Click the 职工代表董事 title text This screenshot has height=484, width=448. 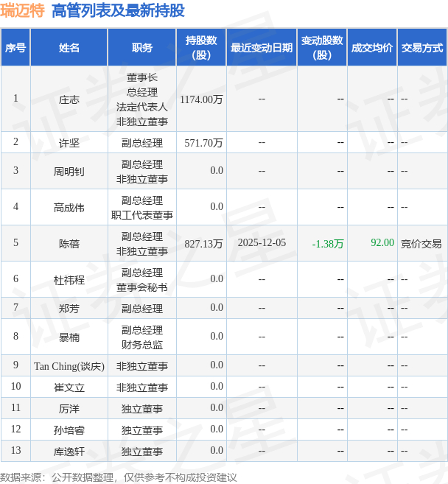pos(142,215)
